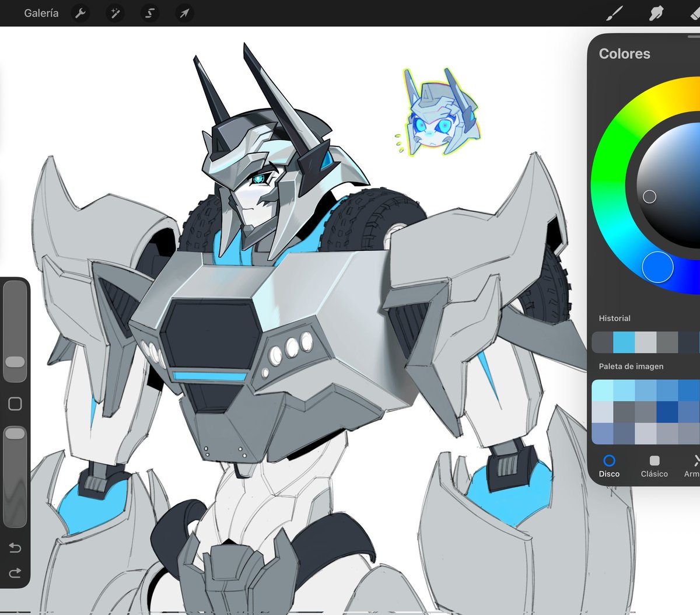Pick fourth top-row palette blue swatch
This screenshot has width=700, height=615.
point(667,390)
